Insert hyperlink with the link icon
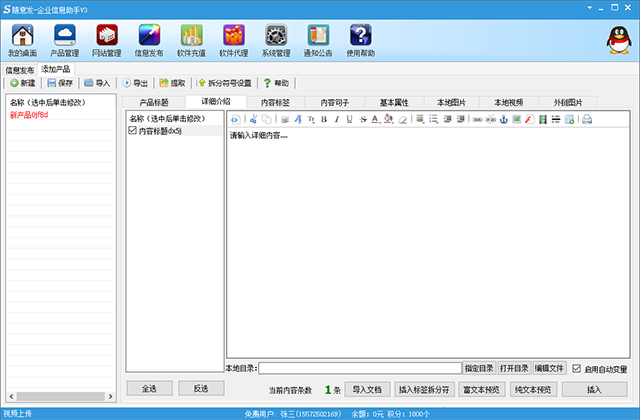Image resolution: width=640 pixels, height=420 pixels. coord(478,120)
